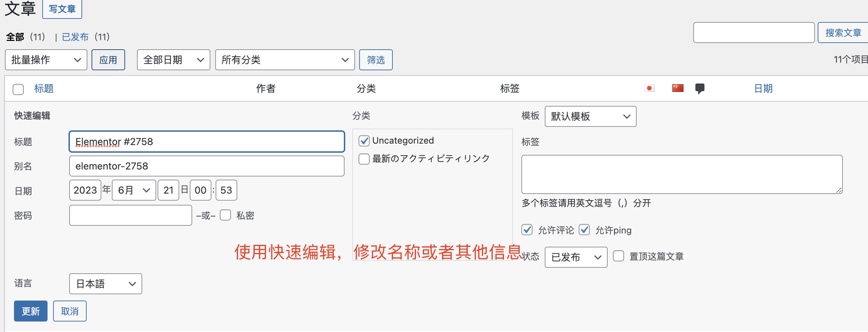Click the Japanese flag column icon
Viewport: 868px width, 332px height.
pyautogui.click(x=649, y=88)
